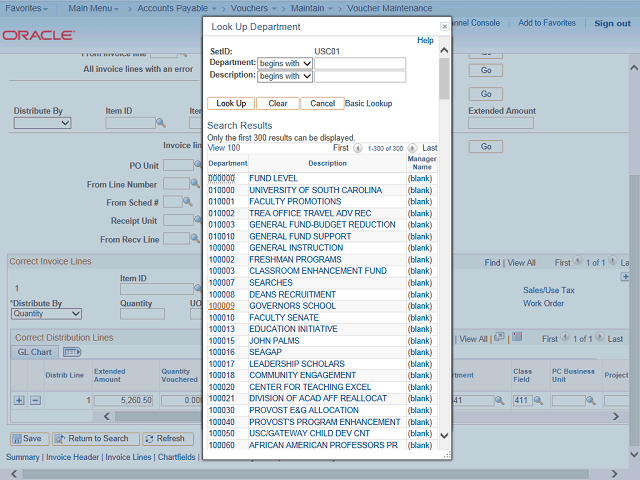Select EDUCATION INITIATIVE

[x=293, y=329]
